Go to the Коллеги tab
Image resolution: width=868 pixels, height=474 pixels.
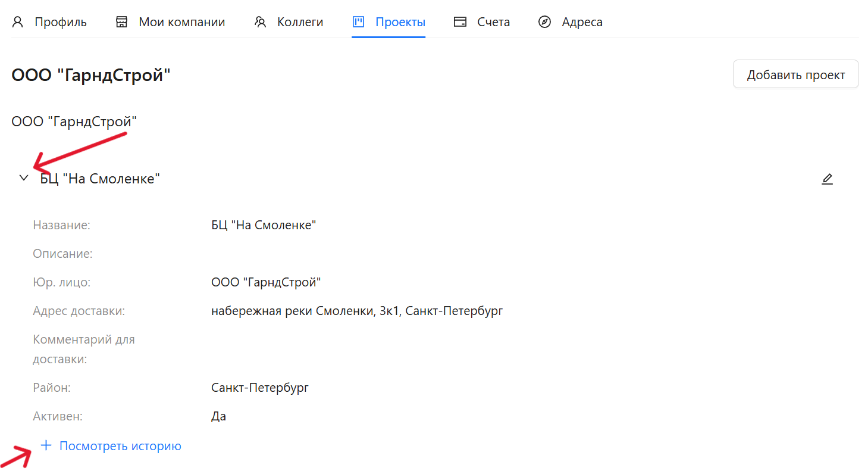[x=289, y=22]
